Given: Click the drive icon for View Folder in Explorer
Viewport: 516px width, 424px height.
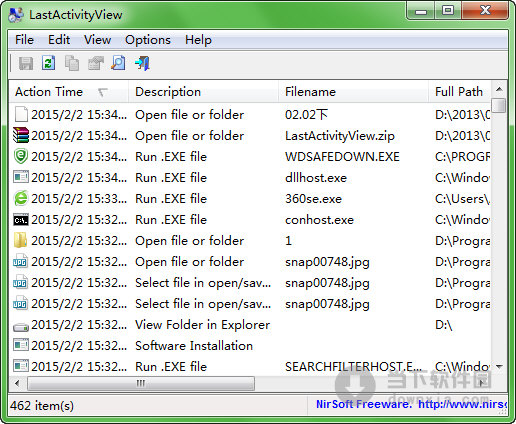Looking at the screenshot, I should [21, 327].
